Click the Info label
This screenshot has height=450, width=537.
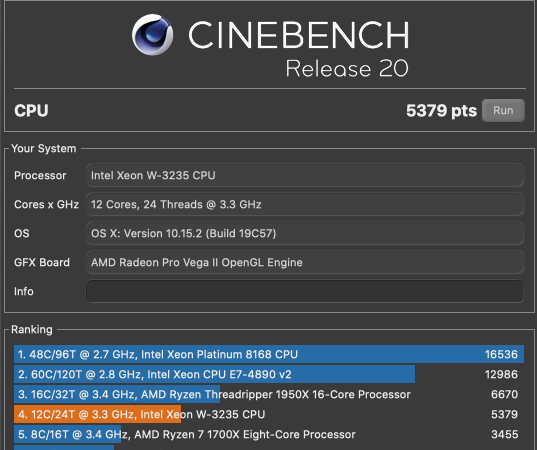pos(24,291)
